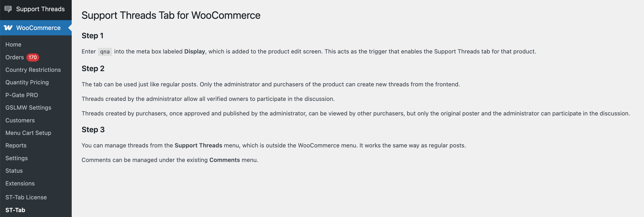Screen dimensions: 644x217
Task: Click the WooCommerce logo icon
Action: click(x=8, y=28)
